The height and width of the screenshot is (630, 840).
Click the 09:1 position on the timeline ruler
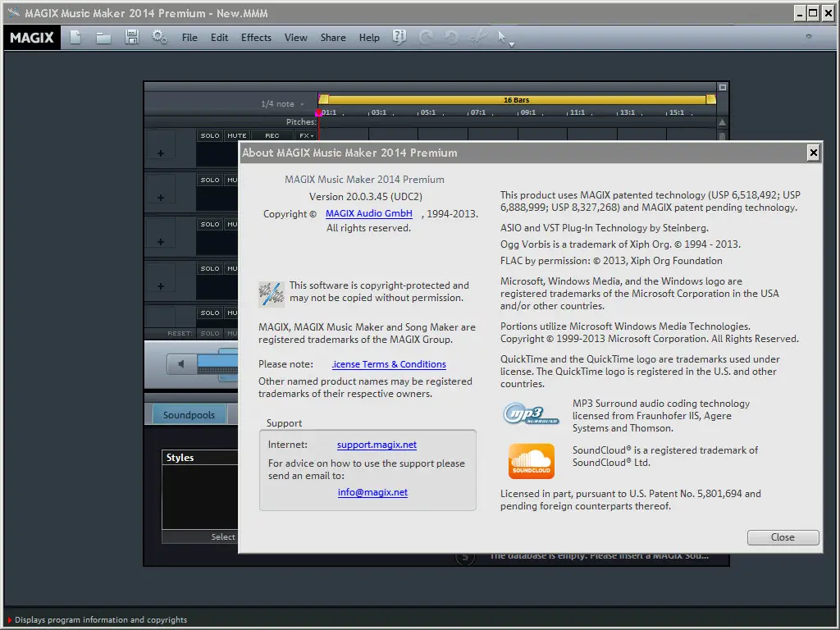click(x=527, y=112)
